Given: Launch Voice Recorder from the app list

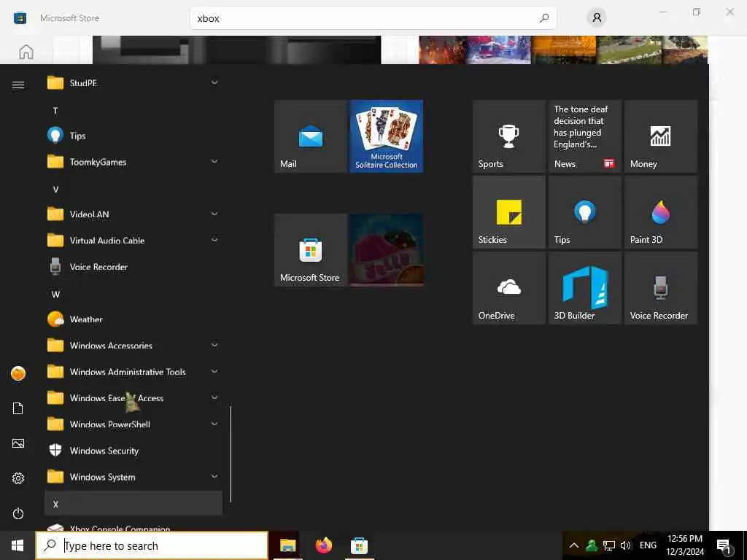Looking at the screenshot, I should [133, 267].
